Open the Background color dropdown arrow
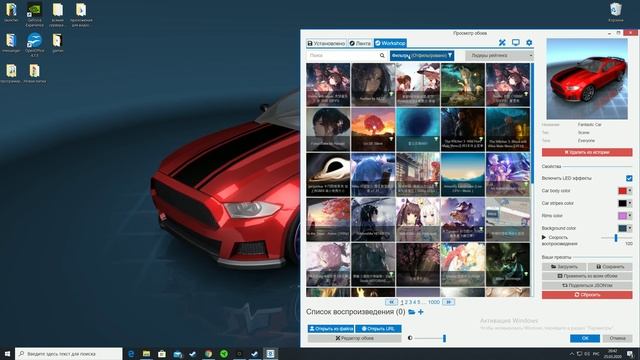 point(630,228)
